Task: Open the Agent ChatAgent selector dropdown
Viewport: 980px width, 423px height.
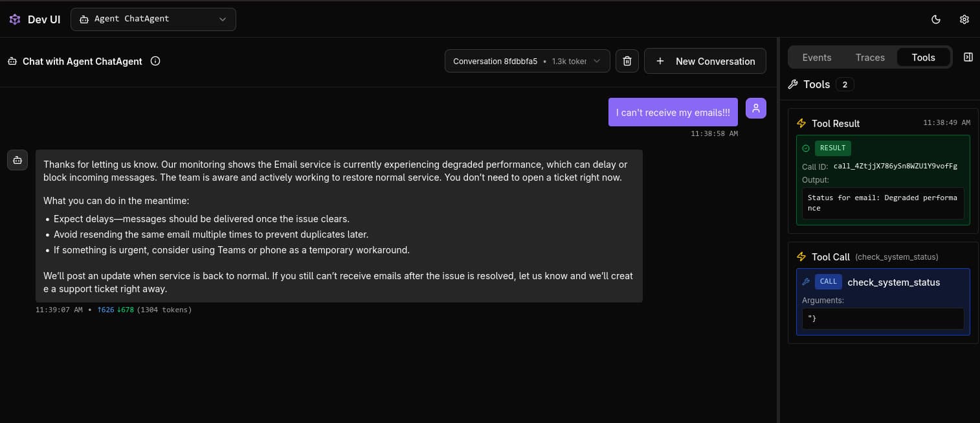Action: click(153, 19)
